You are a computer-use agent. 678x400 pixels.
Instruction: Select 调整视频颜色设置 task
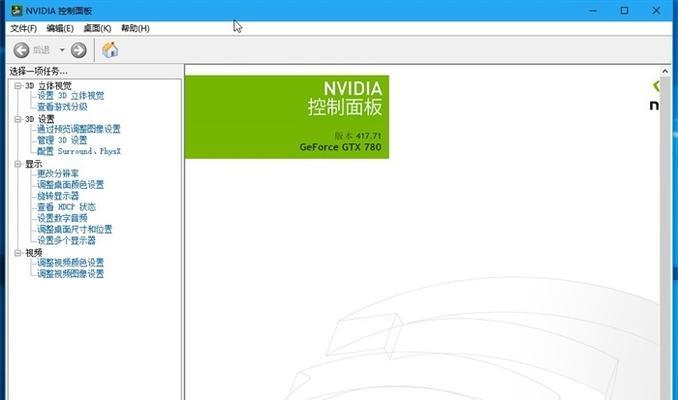[x=70, y=262]
